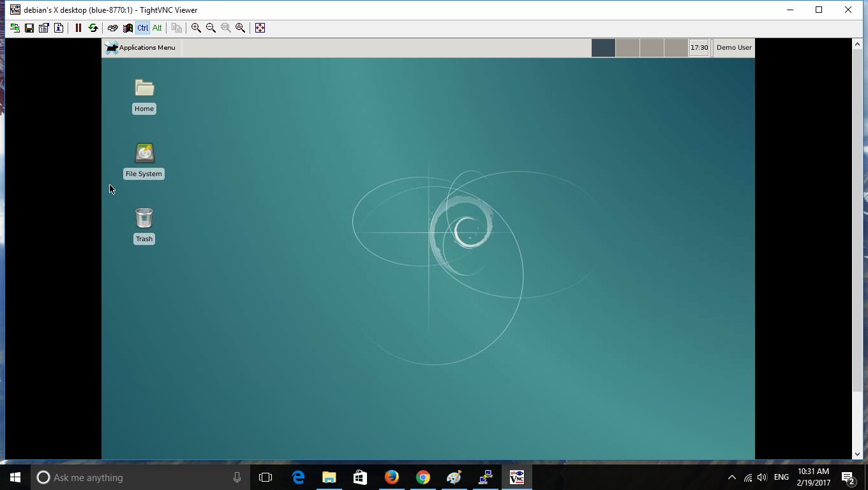Select the Trash desktop icon
868x490 pixels.
(x=144, y=226)
